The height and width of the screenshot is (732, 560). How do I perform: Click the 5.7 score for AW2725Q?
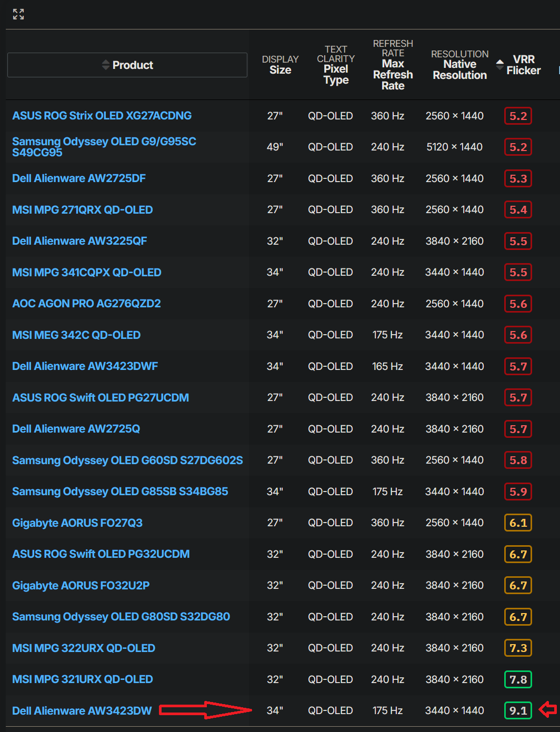(518, 429)
